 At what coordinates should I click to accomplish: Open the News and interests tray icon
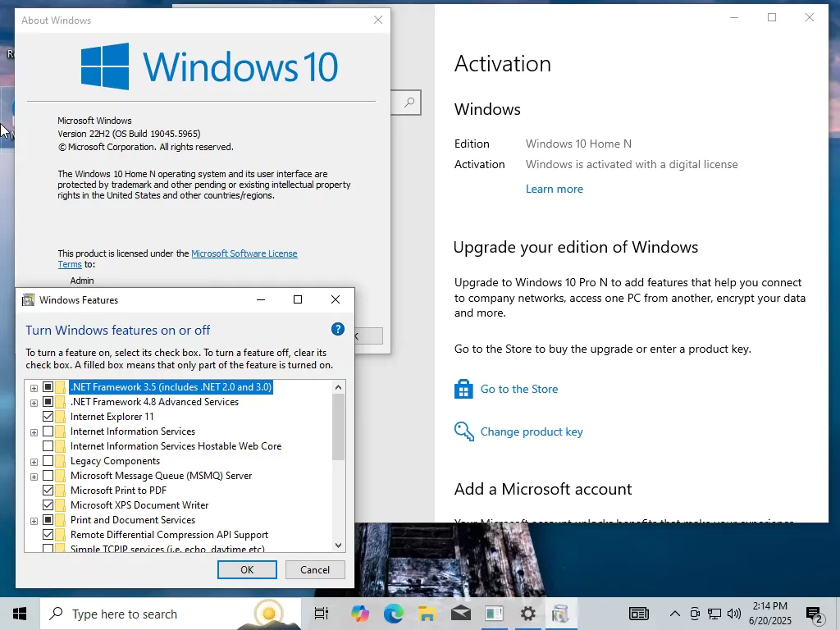[638, 614]
